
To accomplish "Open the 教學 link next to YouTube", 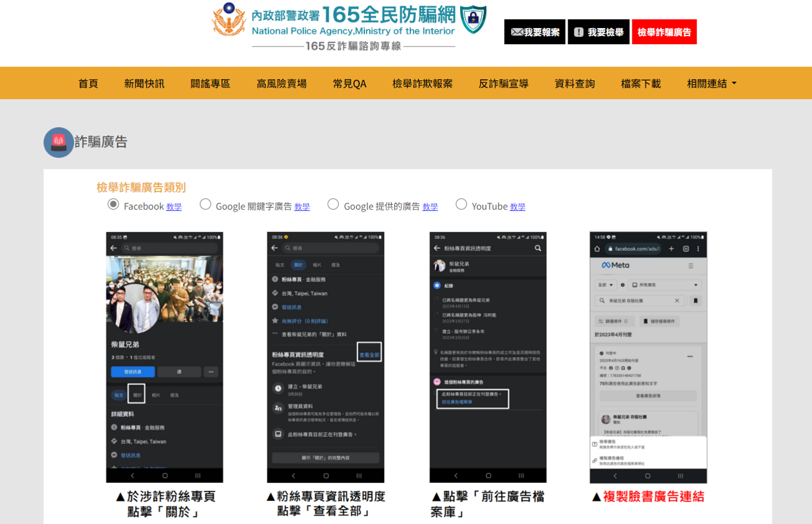I will [518, 207].
